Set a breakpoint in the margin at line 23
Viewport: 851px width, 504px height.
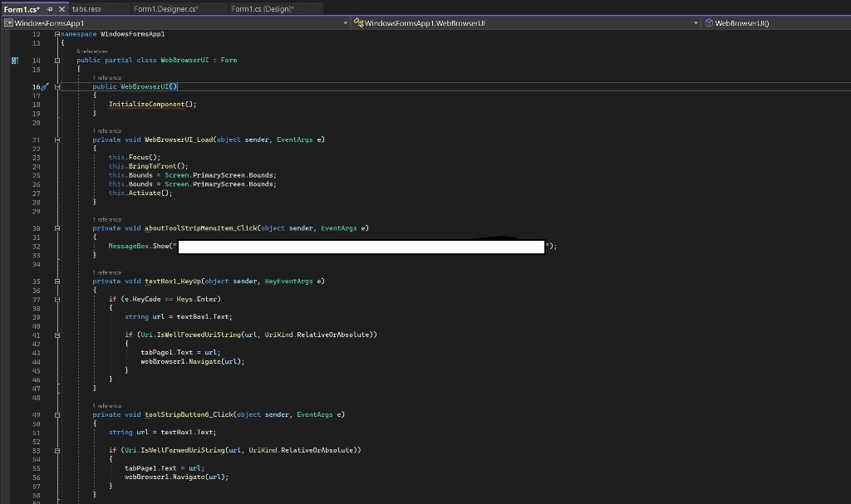14,157
